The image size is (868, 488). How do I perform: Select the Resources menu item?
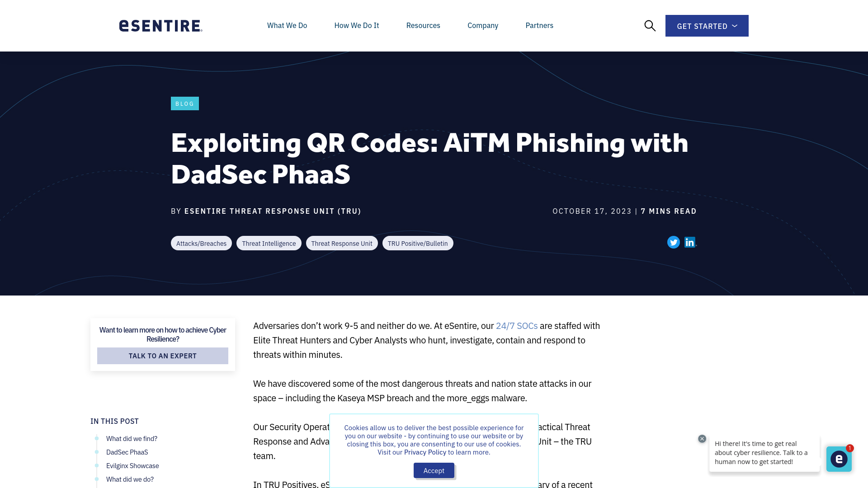tap(423, 25)
